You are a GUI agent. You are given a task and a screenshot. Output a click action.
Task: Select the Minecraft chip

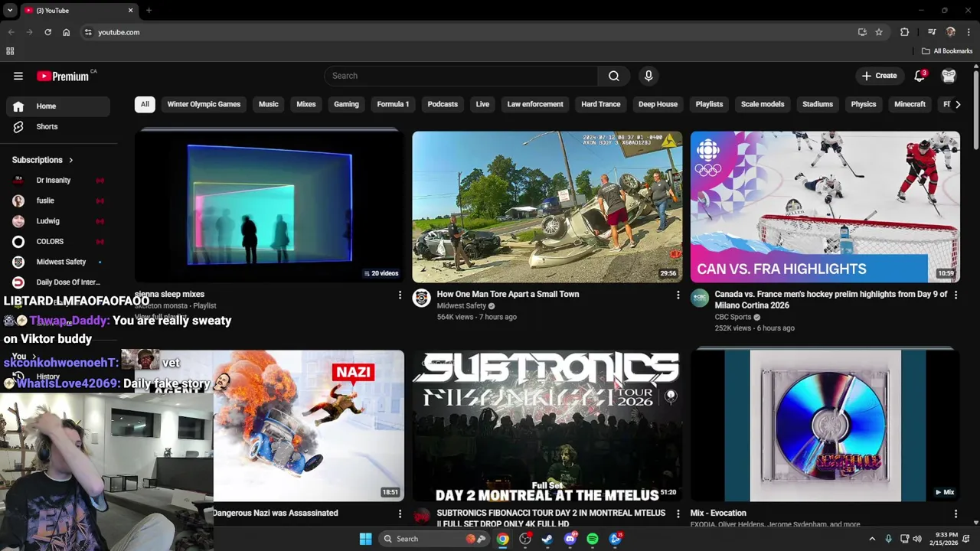tap(910, 104)
